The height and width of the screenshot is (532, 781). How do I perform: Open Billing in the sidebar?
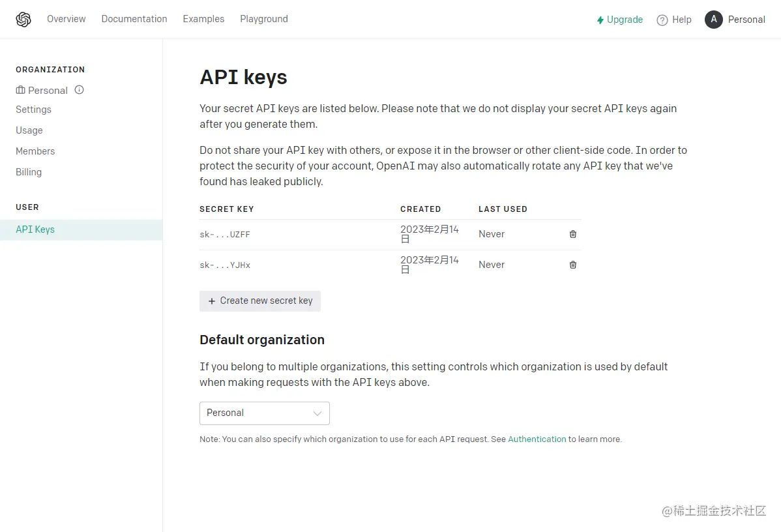[x=29, y=172]
